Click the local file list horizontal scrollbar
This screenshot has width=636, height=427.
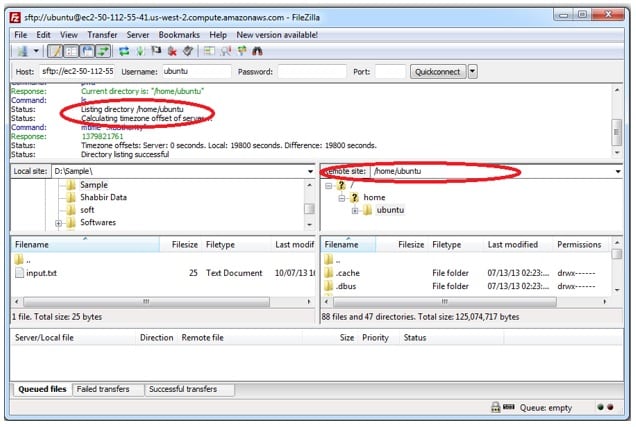pos(146,302)
